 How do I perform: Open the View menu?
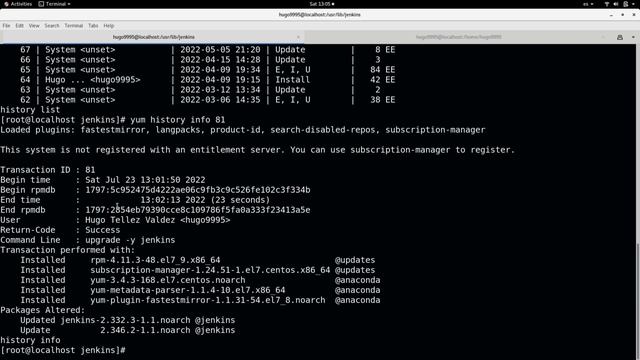[x=34, y=26]
